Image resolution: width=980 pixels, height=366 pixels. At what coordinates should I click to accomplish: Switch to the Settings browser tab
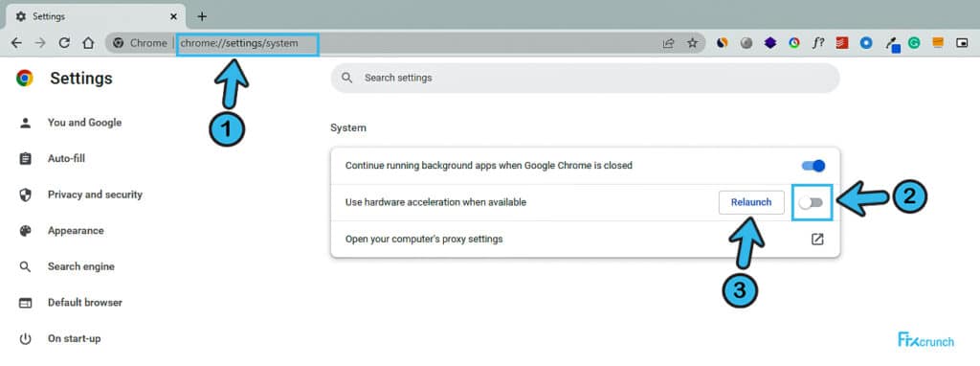(96, 16)
